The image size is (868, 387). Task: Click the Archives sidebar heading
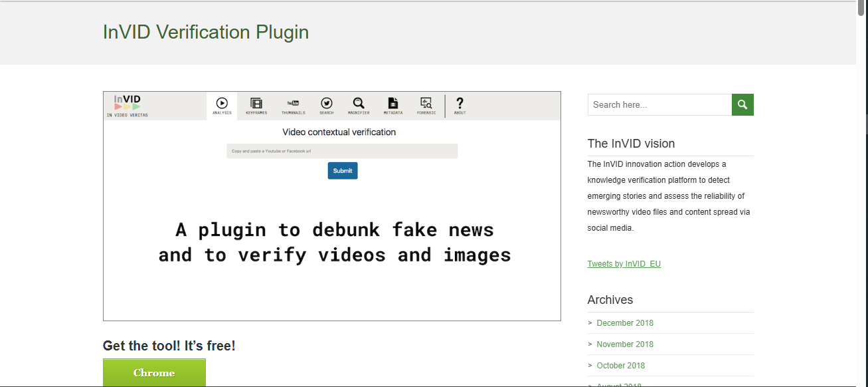(x=610, y=300)
